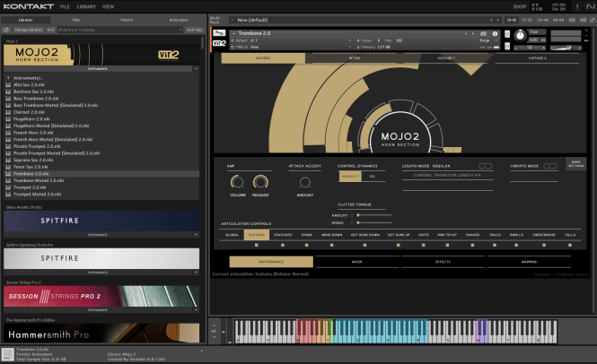Click previous multi preset arrow
This screenshot has width=597, height=364.
tap(491, 20)
